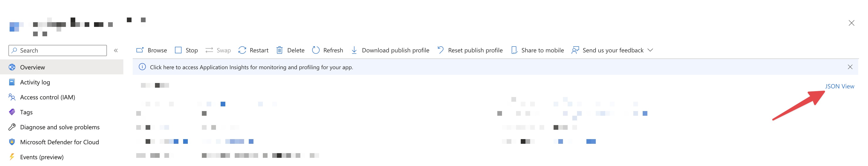Open Diagnose and solve problems

pyautogui.click(x=60, y=127)
